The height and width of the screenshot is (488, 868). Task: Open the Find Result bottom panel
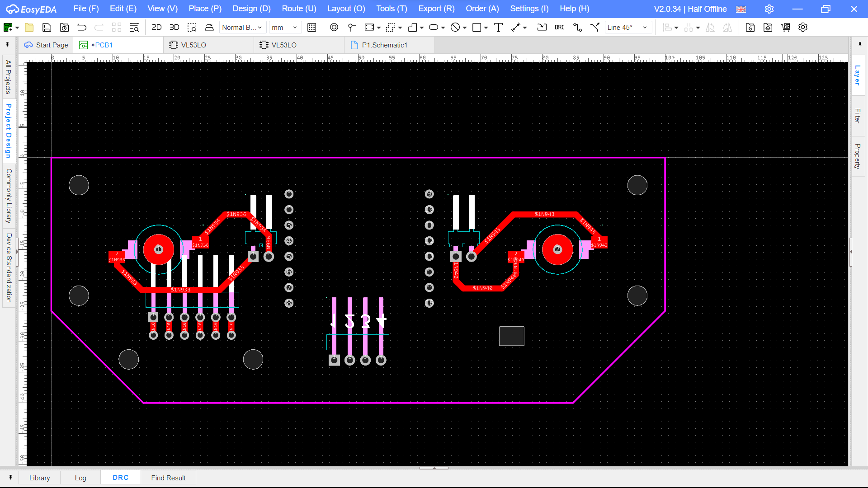point(168,478)
